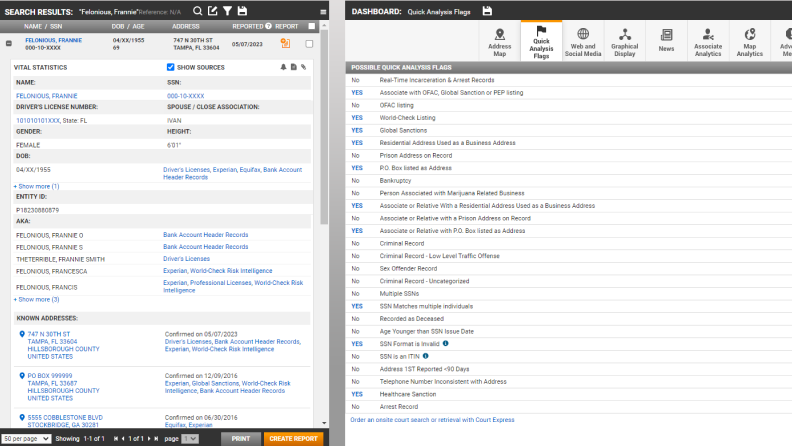Screen dimensions: 792x446
Task: Check the Frannie Felonious result row checkbox
Action: pyautogui.click(x=309, y=44)
